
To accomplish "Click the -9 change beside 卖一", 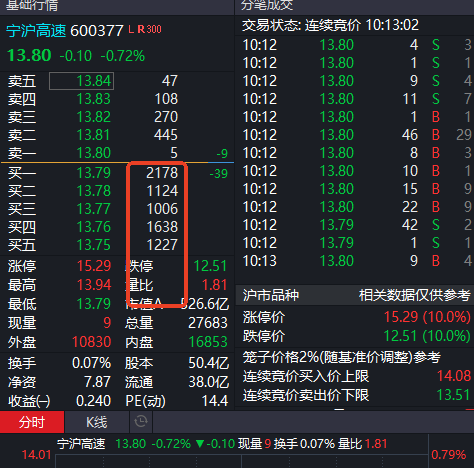I will coord(222,154).
